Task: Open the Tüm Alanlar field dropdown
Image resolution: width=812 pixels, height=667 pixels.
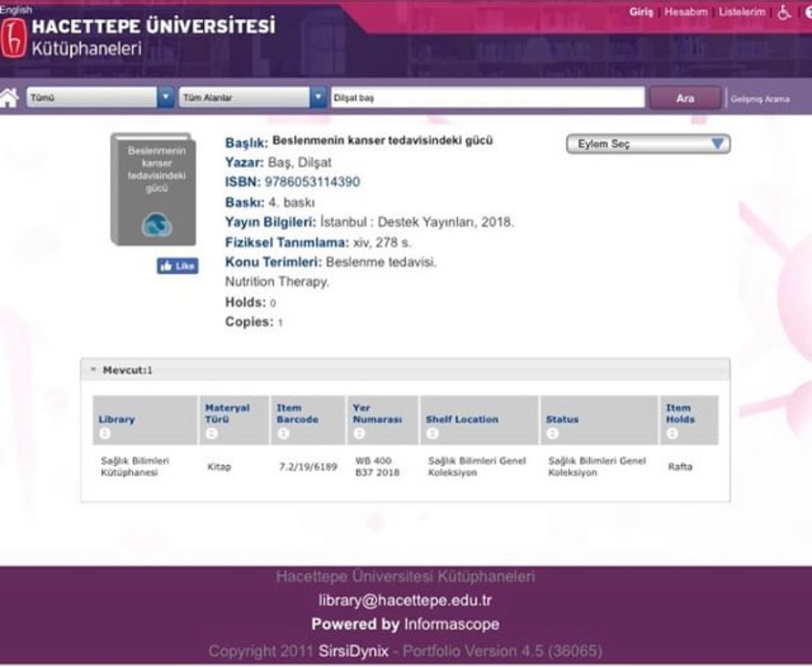Action: coord(253,97)
